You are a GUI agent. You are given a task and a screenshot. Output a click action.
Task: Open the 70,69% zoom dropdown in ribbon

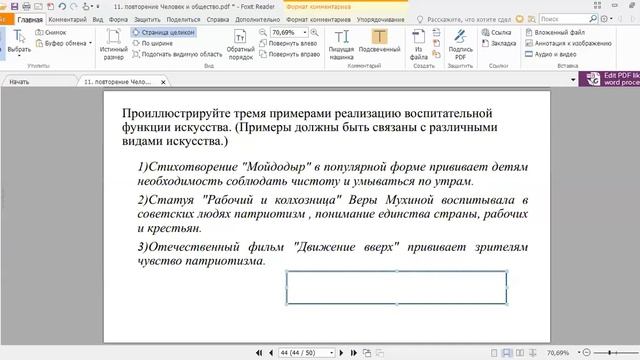(304, 32)
